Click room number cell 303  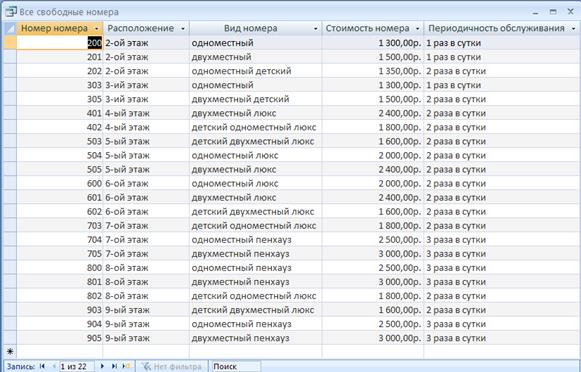(x=60, y=85)
